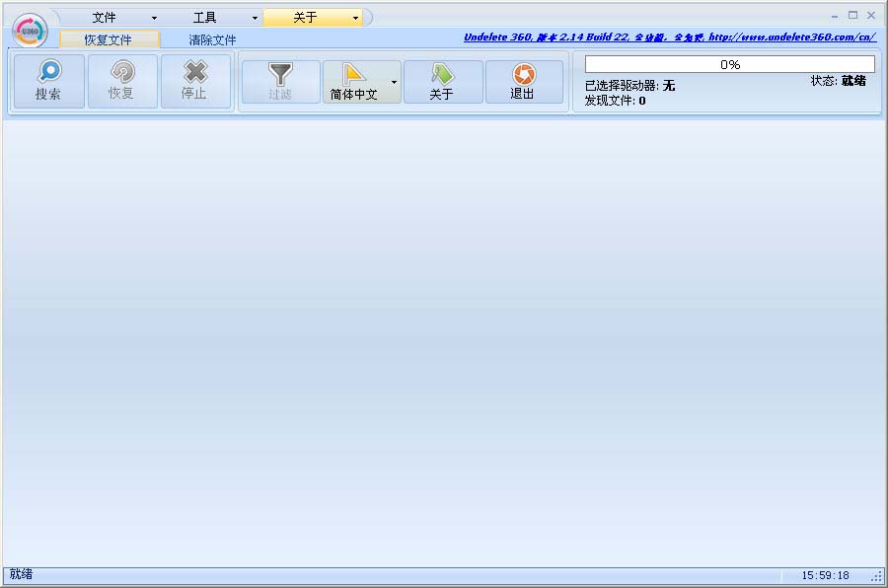The image size is (888, 588).
Task: Switch to the 清除文件 tab
Action: pyautogui.click(x=212, y=40)
